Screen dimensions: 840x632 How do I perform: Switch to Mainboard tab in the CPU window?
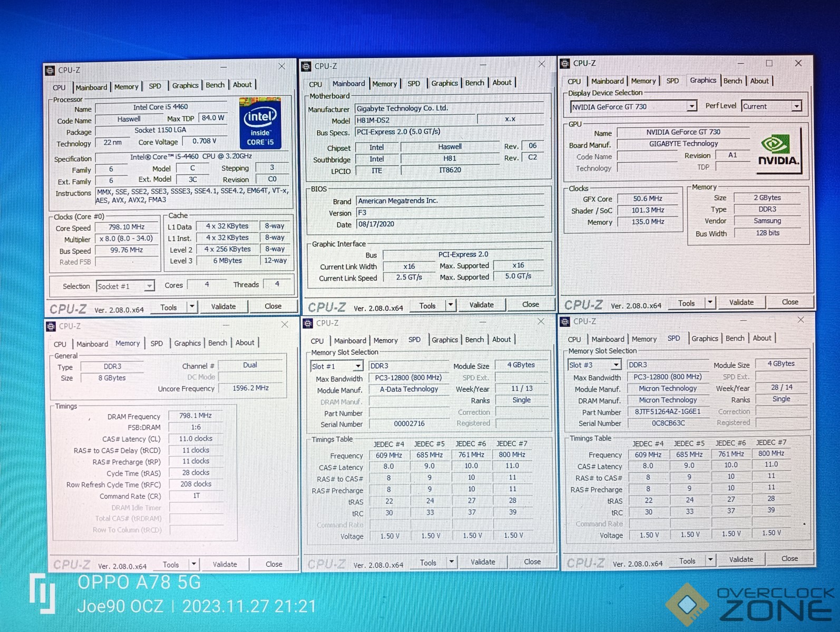tap(91, 87)
